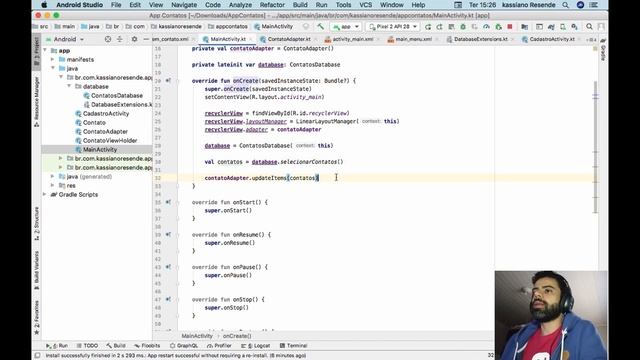
Task: Open the Build menu
Action: [300, 5]
